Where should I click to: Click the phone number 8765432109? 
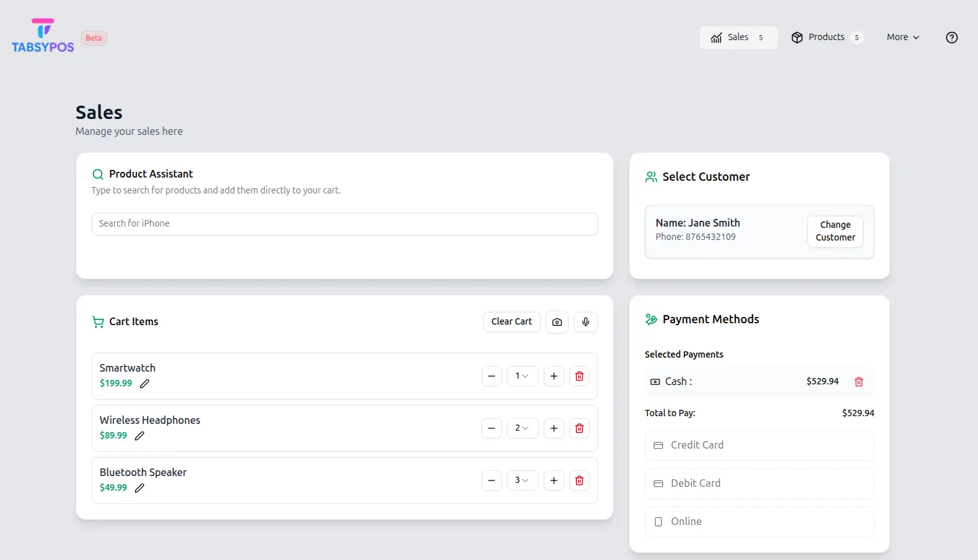pos(711,237)
